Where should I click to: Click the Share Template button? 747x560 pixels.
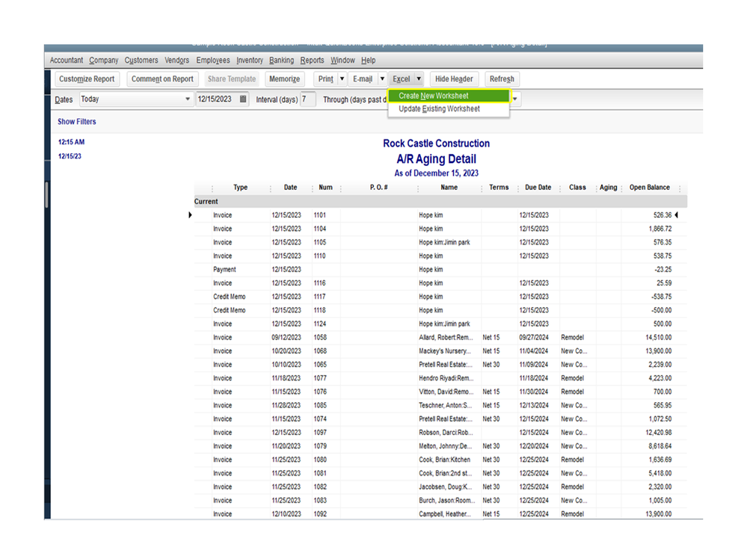tap(232, 79)
